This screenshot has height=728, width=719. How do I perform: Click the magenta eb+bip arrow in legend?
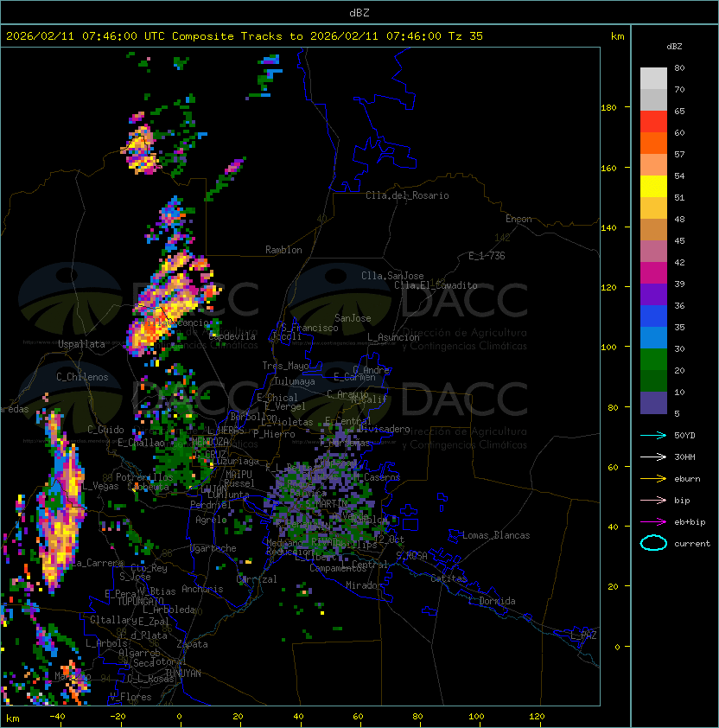[653, 522]
